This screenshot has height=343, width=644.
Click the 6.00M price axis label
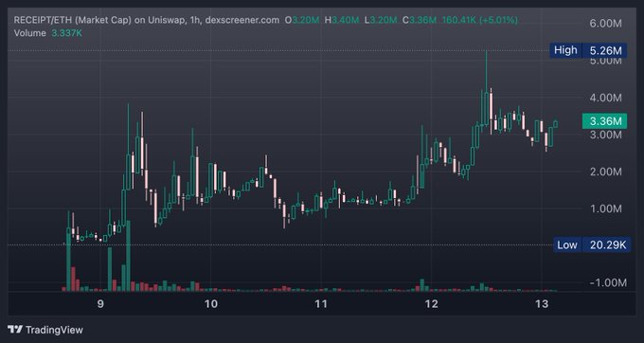(606, 24)
